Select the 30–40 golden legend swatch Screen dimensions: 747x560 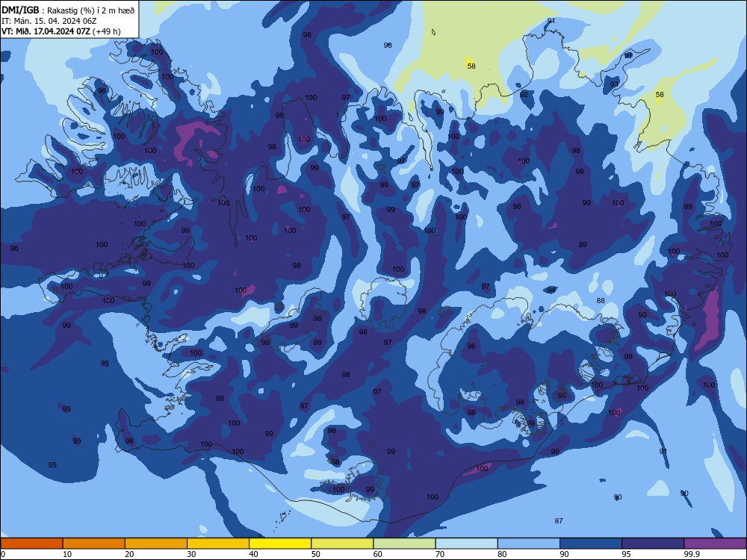(218, 544)
